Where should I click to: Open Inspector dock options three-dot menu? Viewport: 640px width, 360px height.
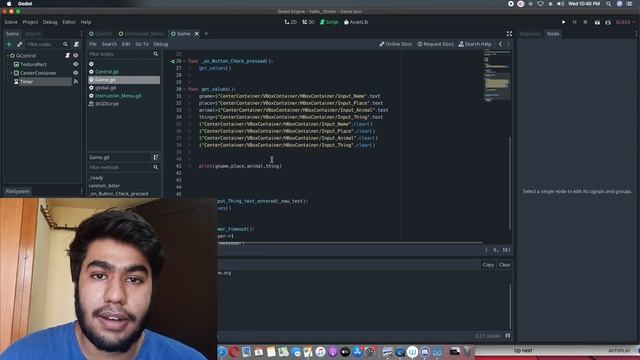[x=636, y=34]
